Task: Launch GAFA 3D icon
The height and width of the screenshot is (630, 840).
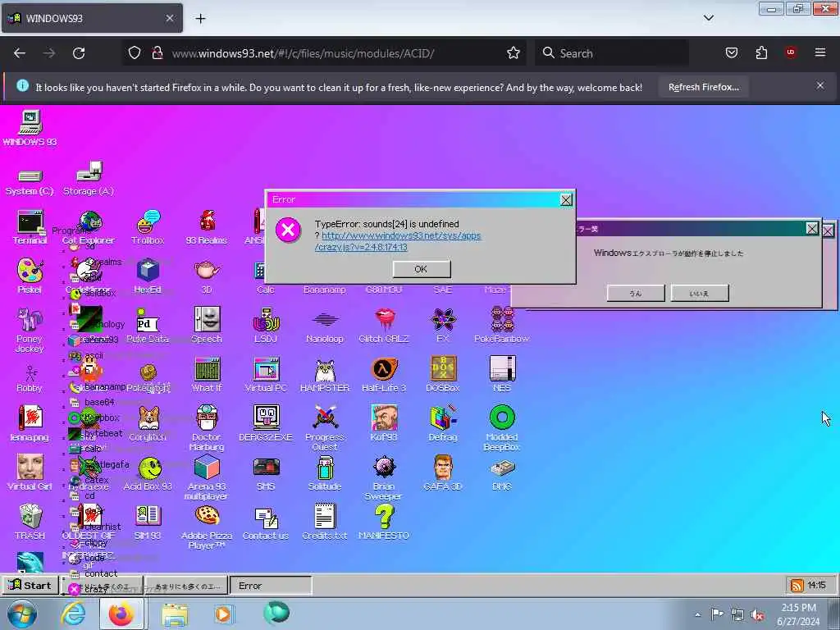Action: point(443,467)
